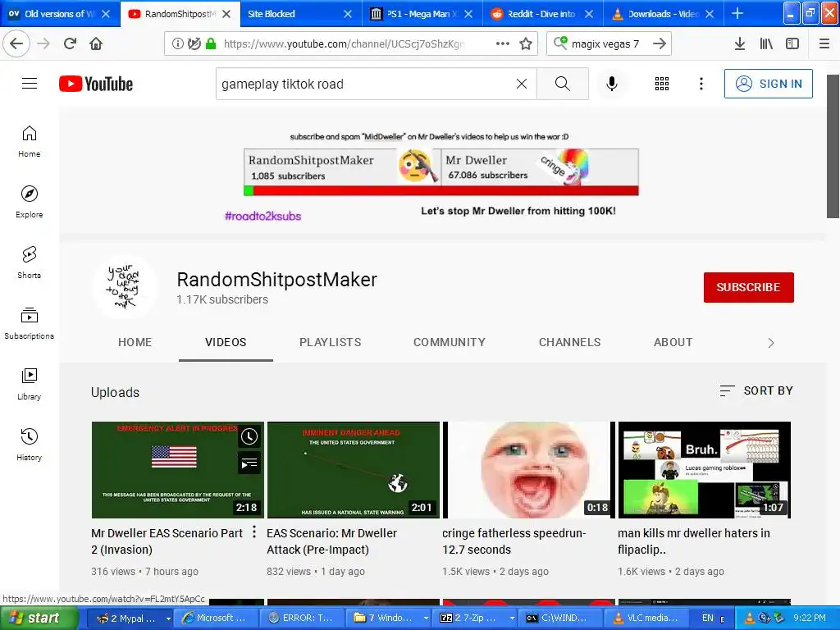The width and height of the screenshot is (840, 630).
Task: Open Explore in the sidebar
Action: [30, 202]
